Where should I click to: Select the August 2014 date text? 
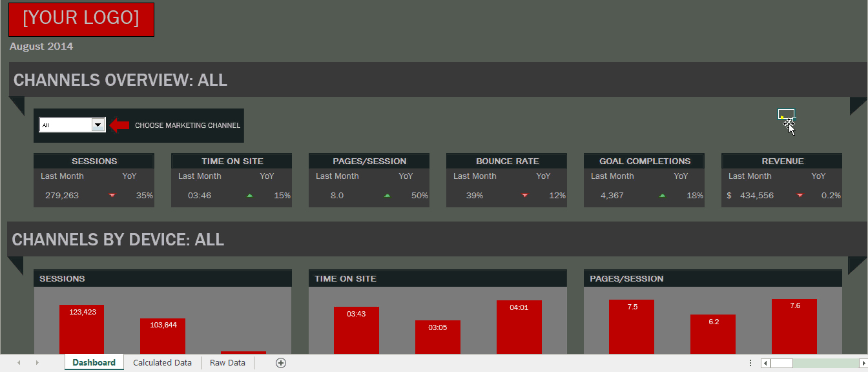tap(41, 46)
